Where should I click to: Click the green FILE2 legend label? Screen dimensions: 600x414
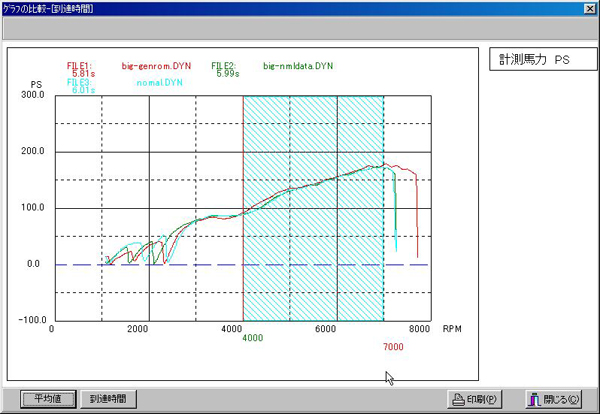pyautogui.click(x=224, y=66)
